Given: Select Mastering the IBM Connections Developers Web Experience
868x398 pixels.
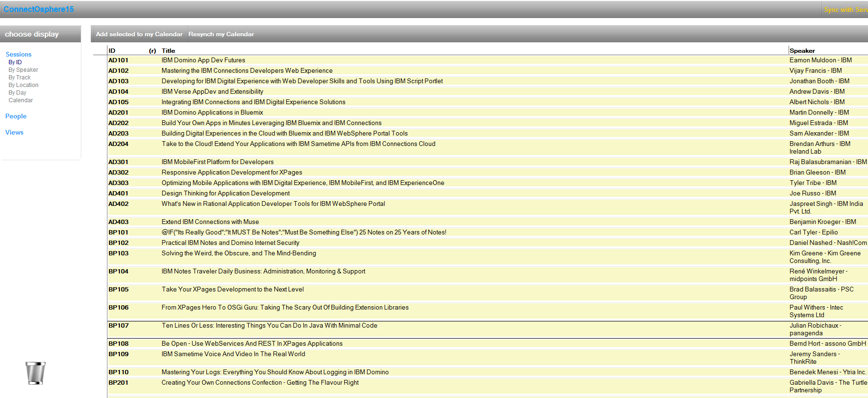Looking at the screenshot, I should [x=247, y=71].
